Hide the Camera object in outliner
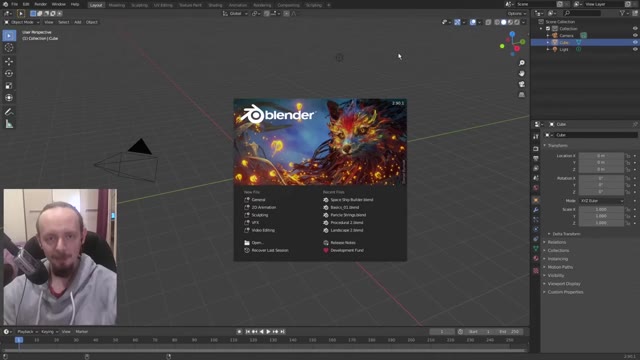Screen dimensions: 640x360 [635, 36]
